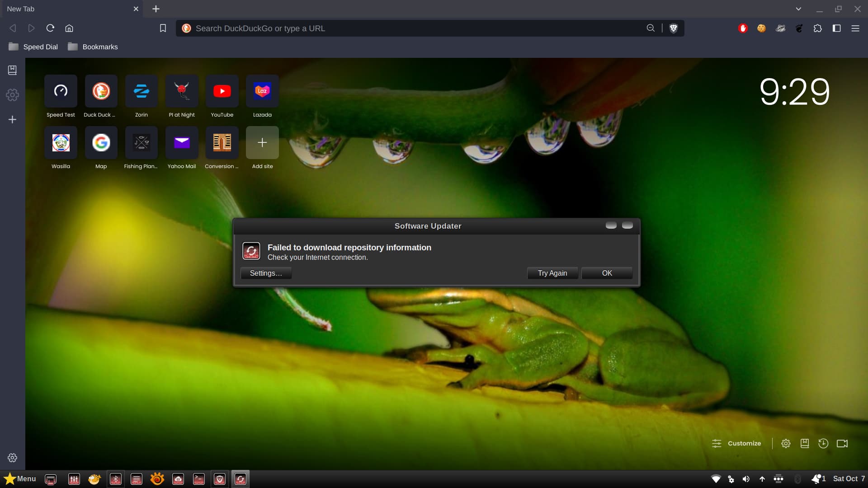Select the Bluetooth window in taskbar

[x=116, y=479]
